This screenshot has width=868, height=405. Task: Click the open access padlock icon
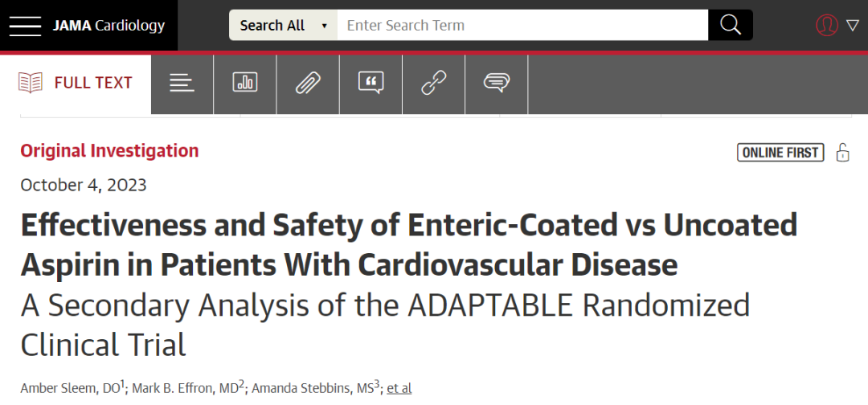[x=842, y=152]
